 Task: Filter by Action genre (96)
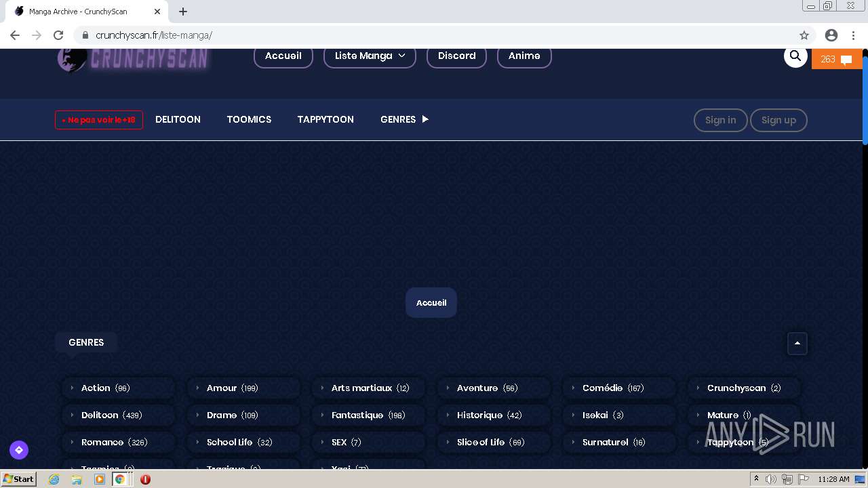tap(119, 388)
